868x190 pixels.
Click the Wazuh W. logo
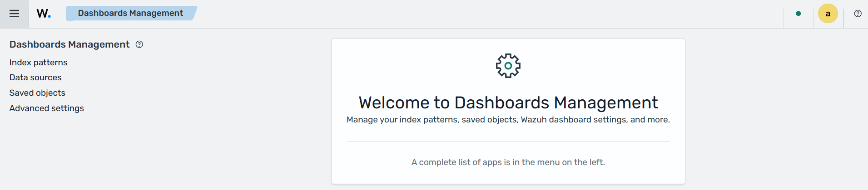[x=44, y=14]
